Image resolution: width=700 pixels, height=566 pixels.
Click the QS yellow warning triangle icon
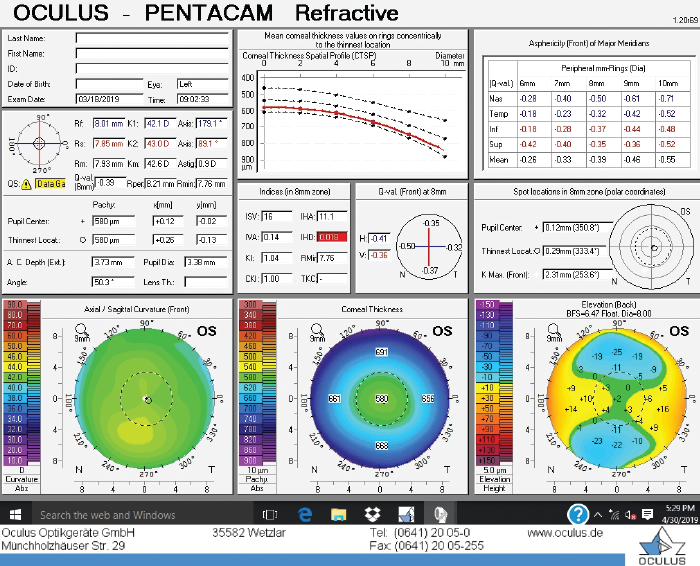(x=26, y=184)
